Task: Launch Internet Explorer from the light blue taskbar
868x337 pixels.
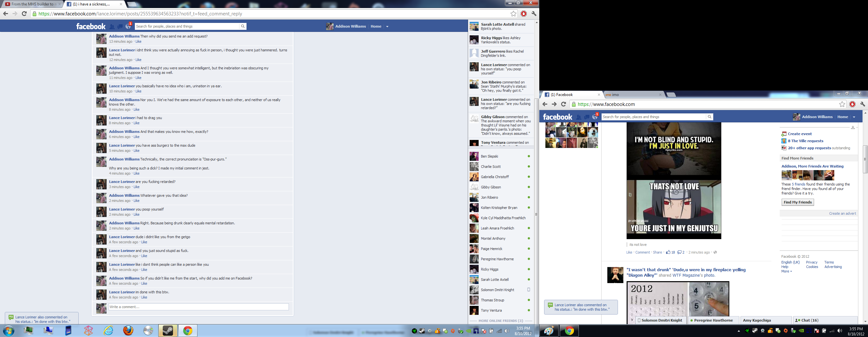Action: (x=108, y=331)
